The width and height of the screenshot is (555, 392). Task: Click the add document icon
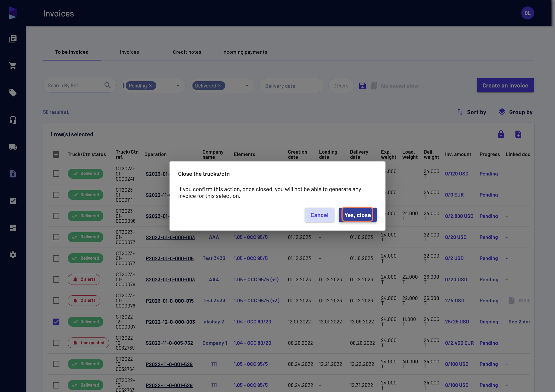(518, 134)
